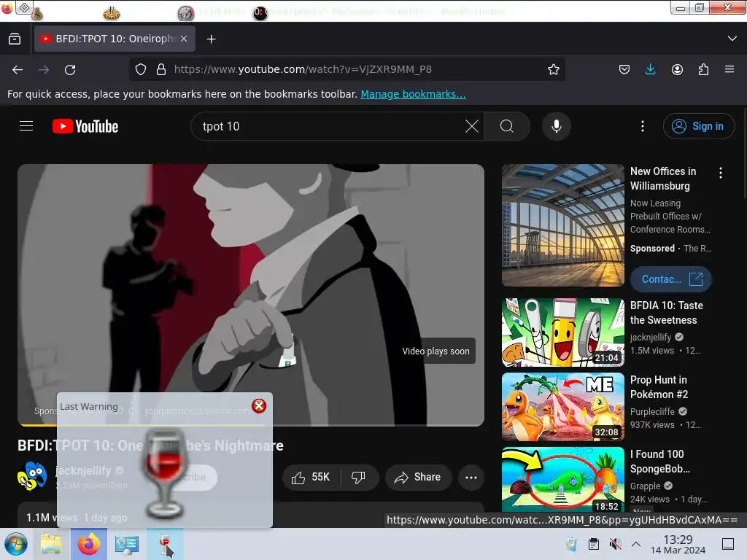Save page to Pocket
747x560 pixels.
pos(624,69)
